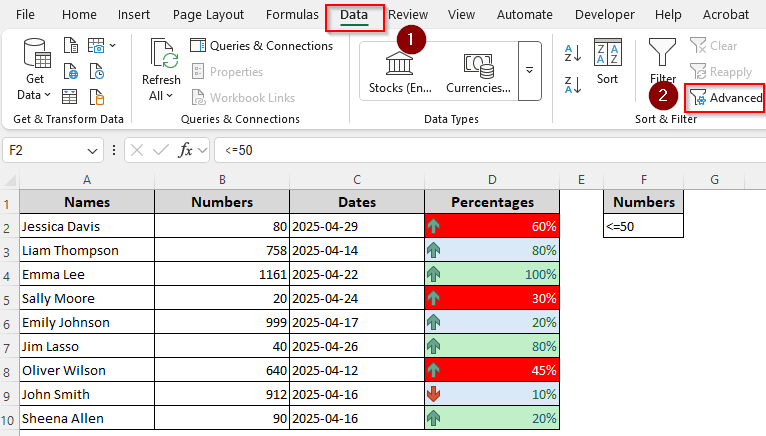This screenshot has height=436, width=766.
Task: Select column D header
Action: [492, 180]
